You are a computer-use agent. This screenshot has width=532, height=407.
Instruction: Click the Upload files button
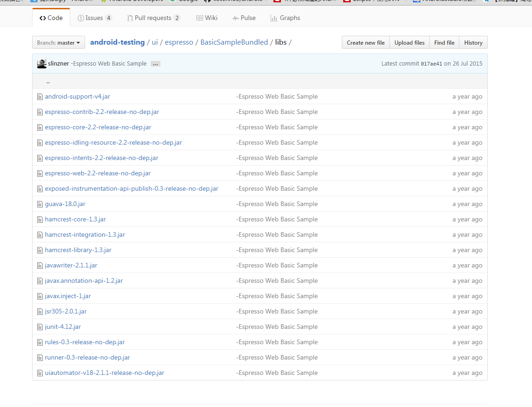coord(409,43)
